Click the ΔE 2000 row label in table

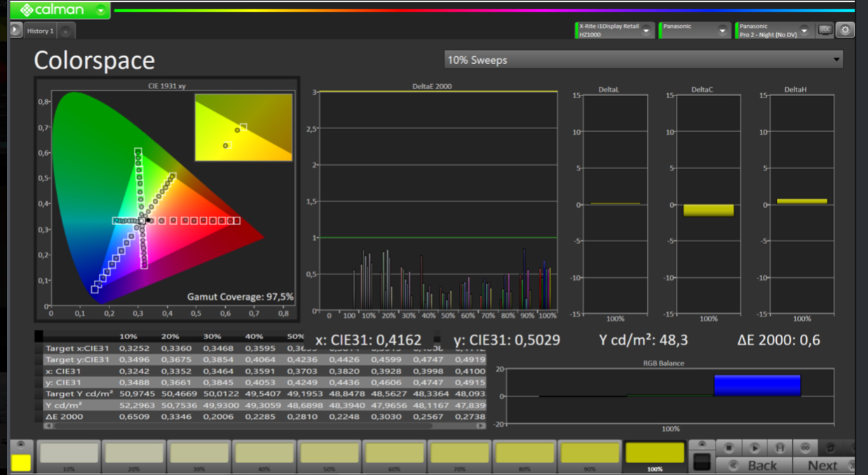pyautogui.click(x=63, y=417)
